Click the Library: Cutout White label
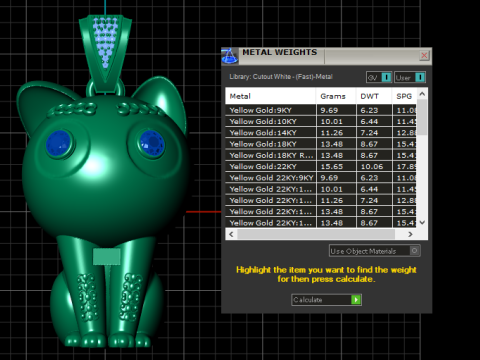Viewport: 480px width, 360px height. pos(281,77)
